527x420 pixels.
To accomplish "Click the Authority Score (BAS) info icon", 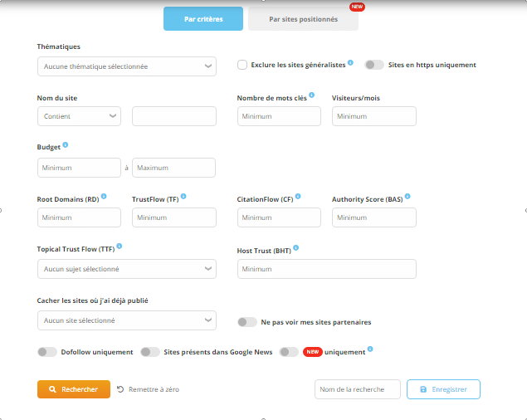I will [407, 197].
